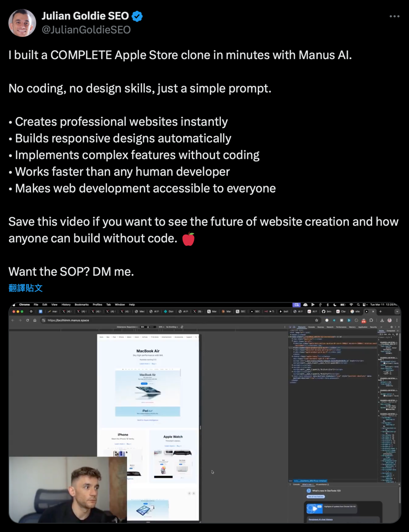Screen dimensions: 409x532
Task: Open the Persistent AI chat history link
Action: point(320,520)
